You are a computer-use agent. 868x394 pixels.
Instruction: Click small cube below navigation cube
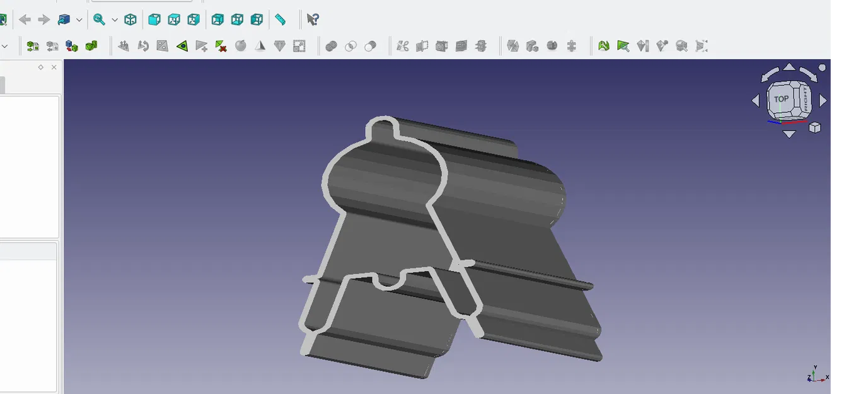coord(814,128)
